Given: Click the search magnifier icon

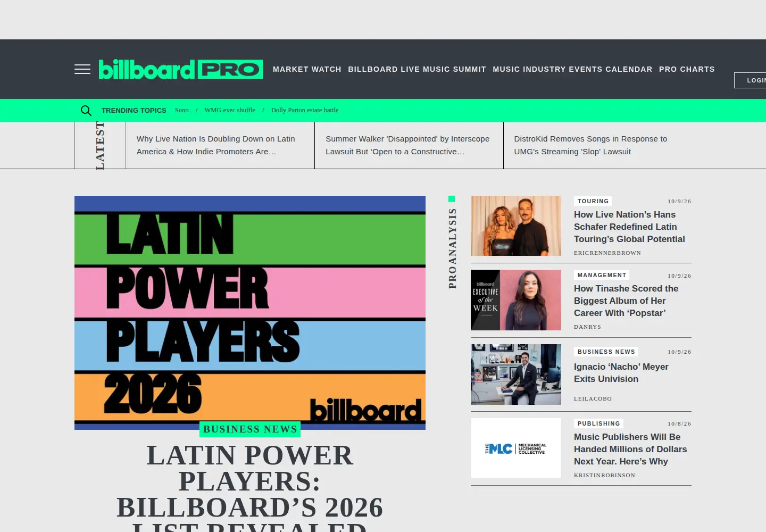Looking at the screenshot, I should 86,110.
